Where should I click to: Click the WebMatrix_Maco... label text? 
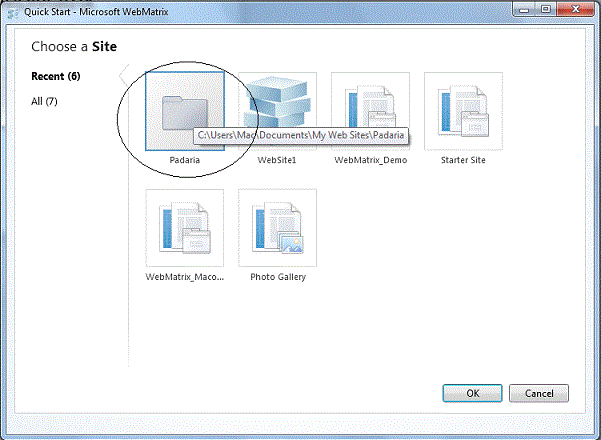(x=185, y=277)
